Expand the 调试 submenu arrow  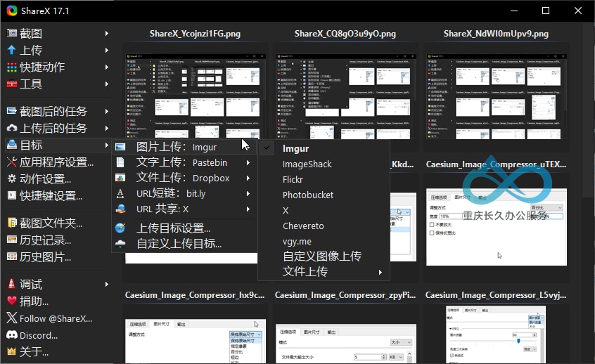[107, 284]
